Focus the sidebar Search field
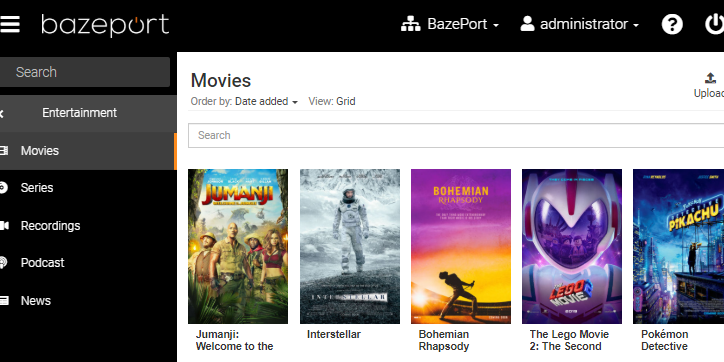 point(85,72)
